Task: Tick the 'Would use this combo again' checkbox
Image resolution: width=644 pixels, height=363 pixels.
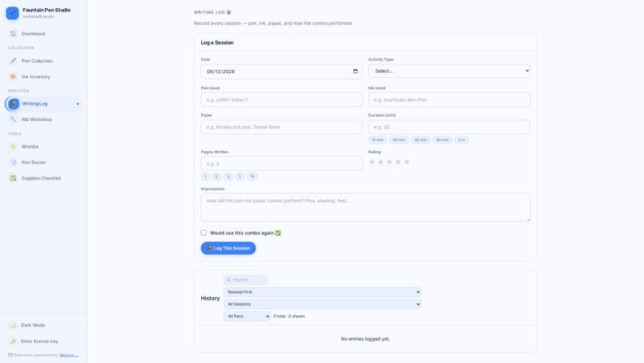Action: click(x=204, y=233)
